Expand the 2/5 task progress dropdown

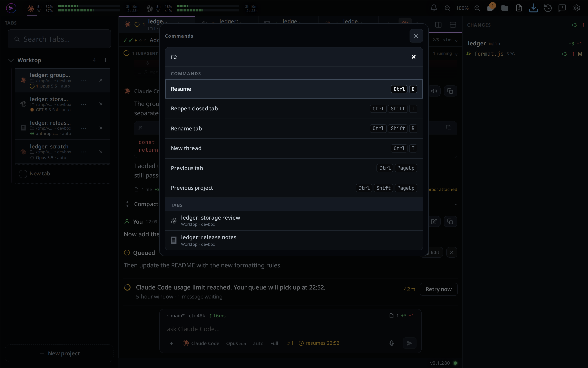(x=445, y=40)
